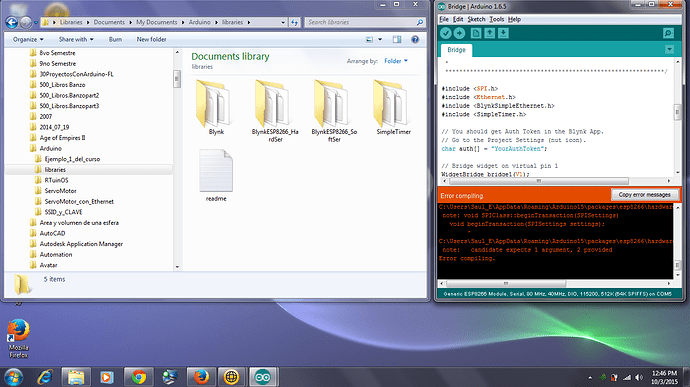
Task: Select RTuinOS folder in navigation tree
Action: (x=56, y=180)
